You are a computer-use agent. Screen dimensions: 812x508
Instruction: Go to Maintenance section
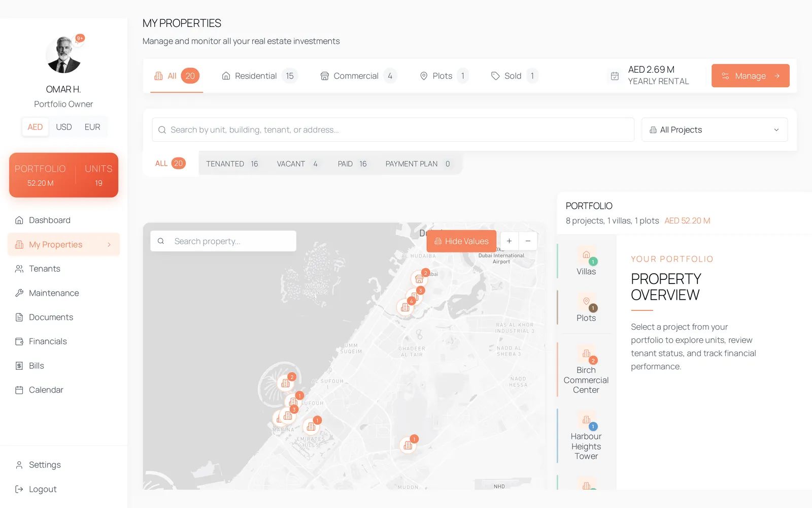63,293
